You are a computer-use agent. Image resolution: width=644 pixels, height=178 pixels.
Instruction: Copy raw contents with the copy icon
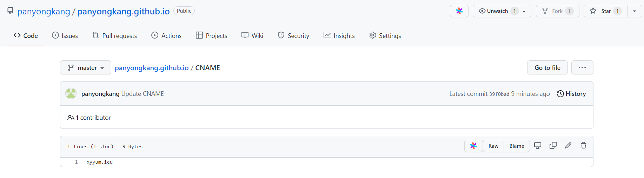[553, 146]
